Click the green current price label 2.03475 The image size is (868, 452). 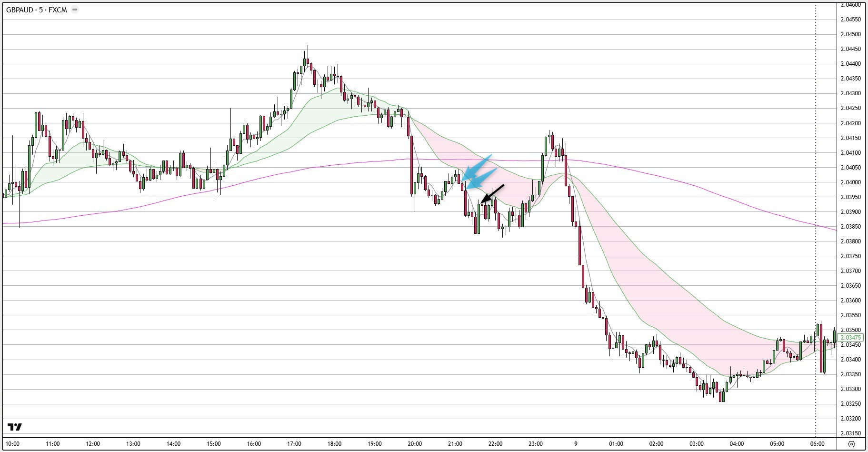[850, 338]
